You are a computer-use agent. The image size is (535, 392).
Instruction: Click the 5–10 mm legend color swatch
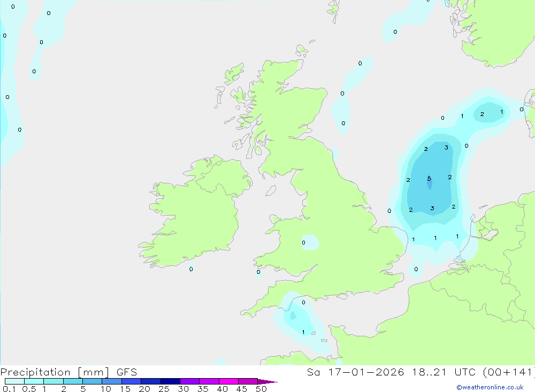93,381
